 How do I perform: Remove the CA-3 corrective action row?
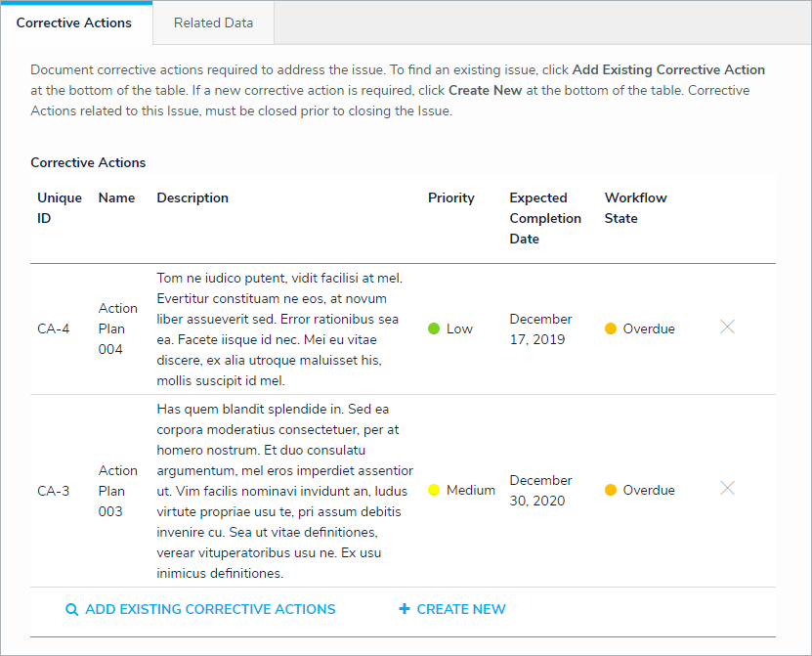pos(727,489)
